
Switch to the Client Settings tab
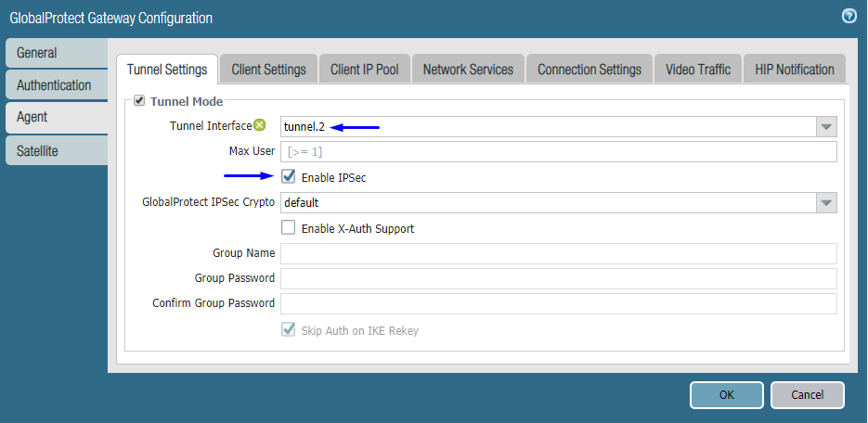pyautogui.click(x=268, y=70)
